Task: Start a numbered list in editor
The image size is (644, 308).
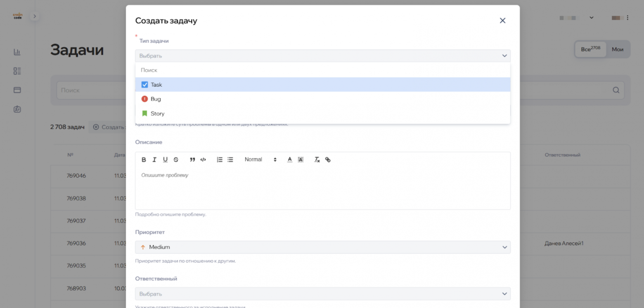Action: (x=220, y=160)
